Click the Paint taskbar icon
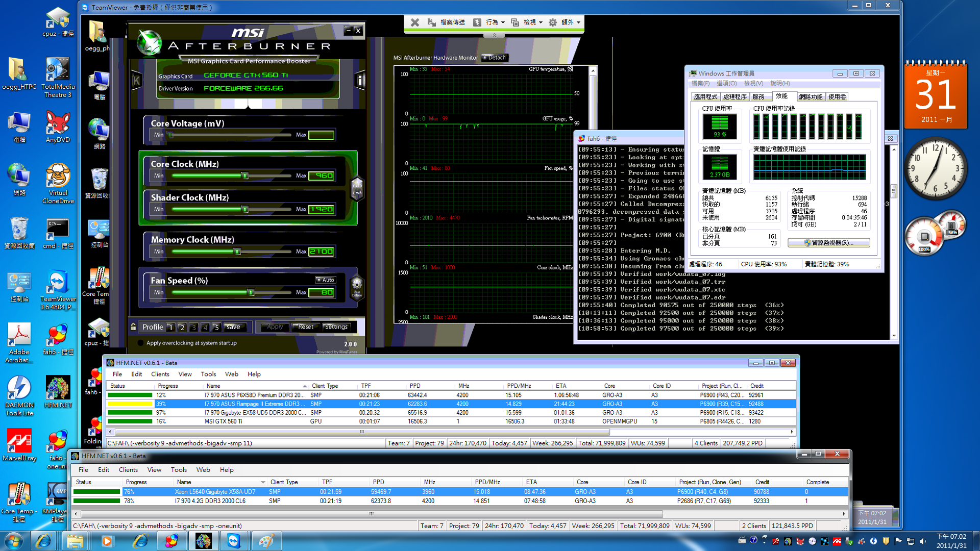The image size is (980, 551). (x=266, y=541)
